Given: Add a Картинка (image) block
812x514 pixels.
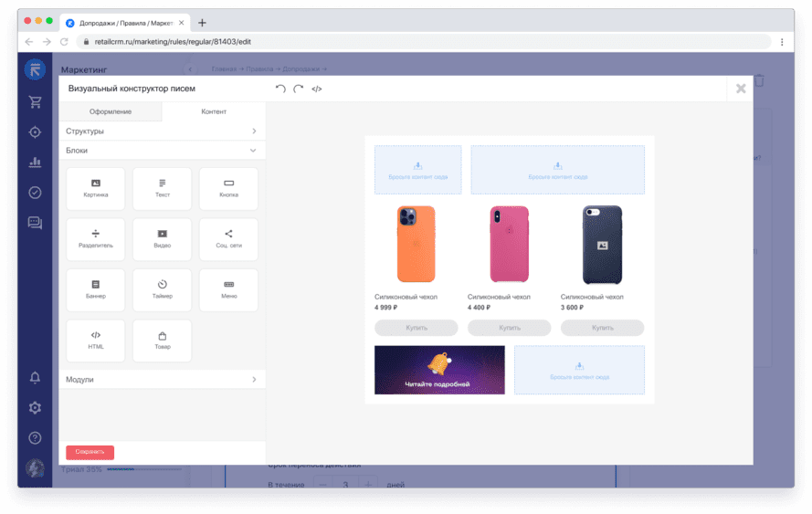Looking at the screenshot, I should (x=96, y=188).
